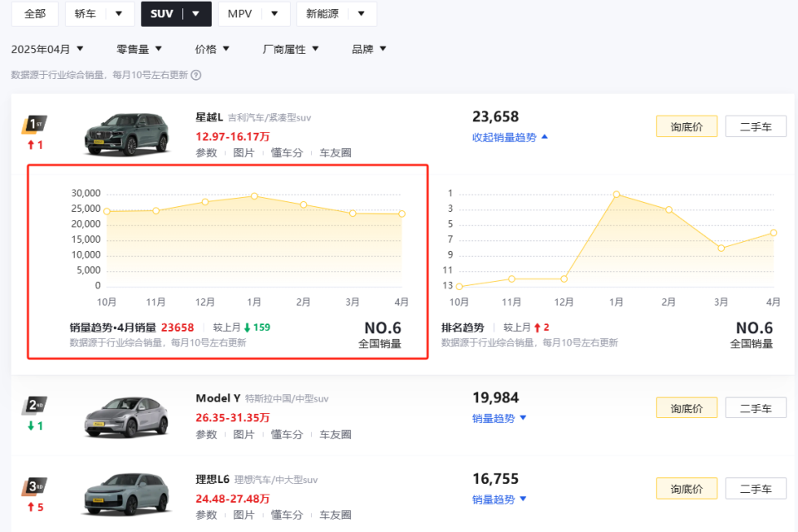
Task: Open the 理想L6 car thumbnail
Action: coord(126,494)
